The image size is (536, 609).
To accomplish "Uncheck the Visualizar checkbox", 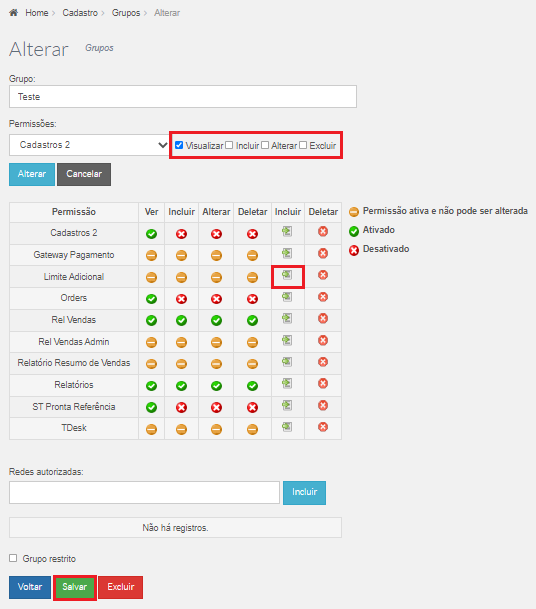I will [x=179, y=145].
